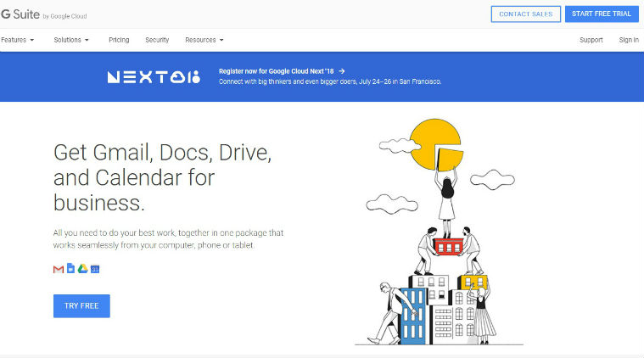Open the Security menu item
644x358 pixels.
point(157,40)
